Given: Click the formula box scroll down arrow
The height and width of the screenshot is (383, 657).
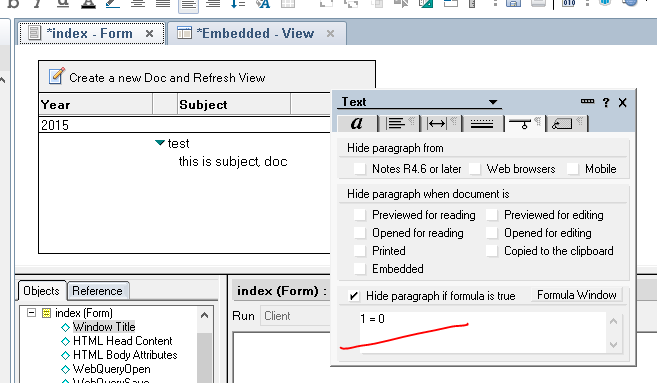Looking at the screenshot, I should pyautogui.click(x=614, y=345).
